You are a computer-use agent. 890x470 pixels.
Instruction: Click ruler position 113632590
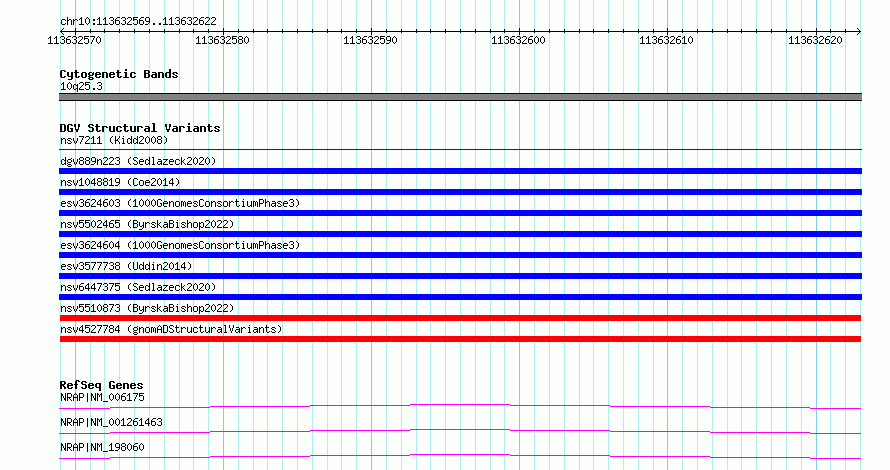pyautogui.click(x=370, y=40)
